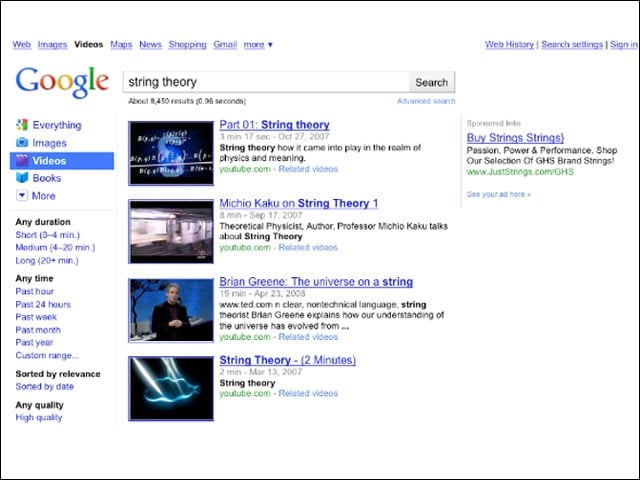
Task: Open Part 01 String theory video thumbnail
Action: coord(171,153)
